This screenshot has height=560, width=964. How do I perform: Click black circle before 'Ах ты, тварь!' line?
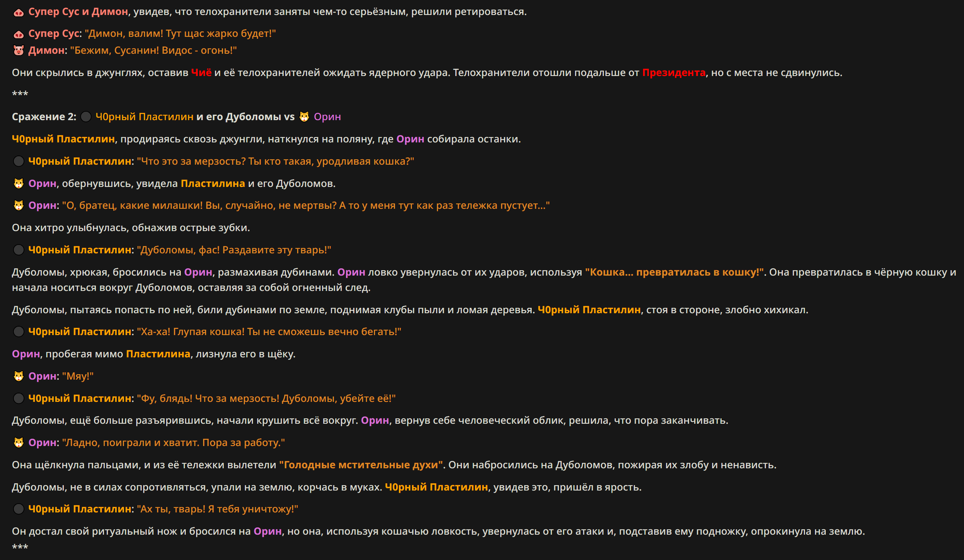(18, 509)
